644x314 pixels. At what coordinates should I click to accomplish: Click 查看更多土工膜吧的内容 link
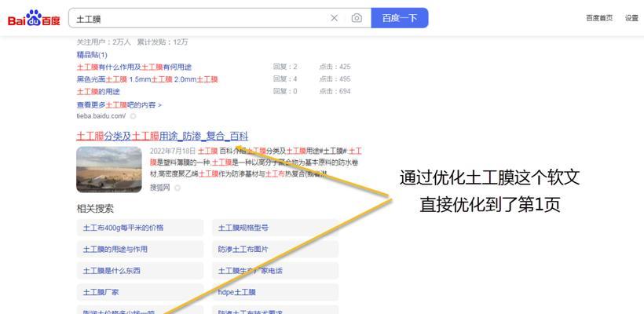pos(119,105)
